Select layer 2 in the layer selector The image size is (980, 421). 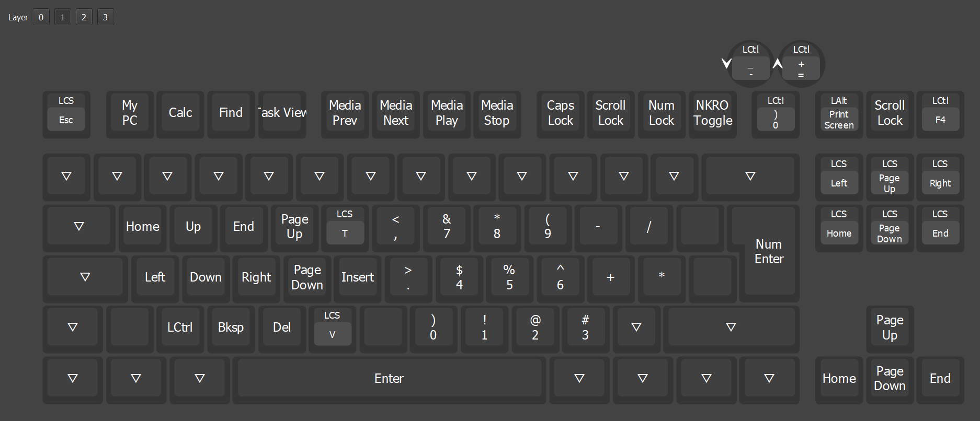click(x=84, y=17)
